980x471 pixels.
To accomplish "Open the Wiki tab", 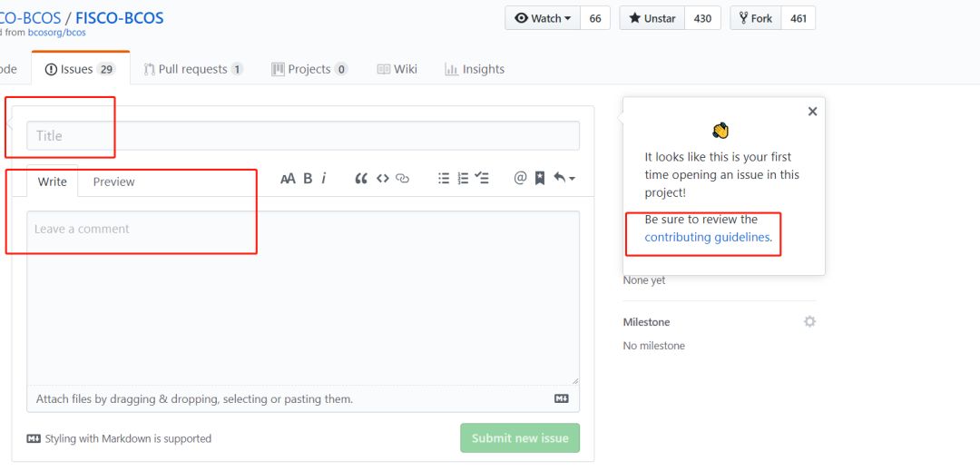I will [397, 69].
